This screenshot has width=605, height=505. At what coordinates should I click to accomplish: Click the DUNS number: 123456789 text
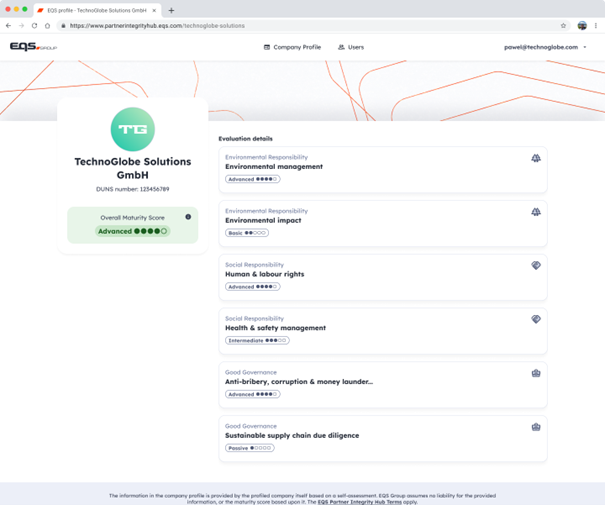pyautogui.click(x=132, y=189)
